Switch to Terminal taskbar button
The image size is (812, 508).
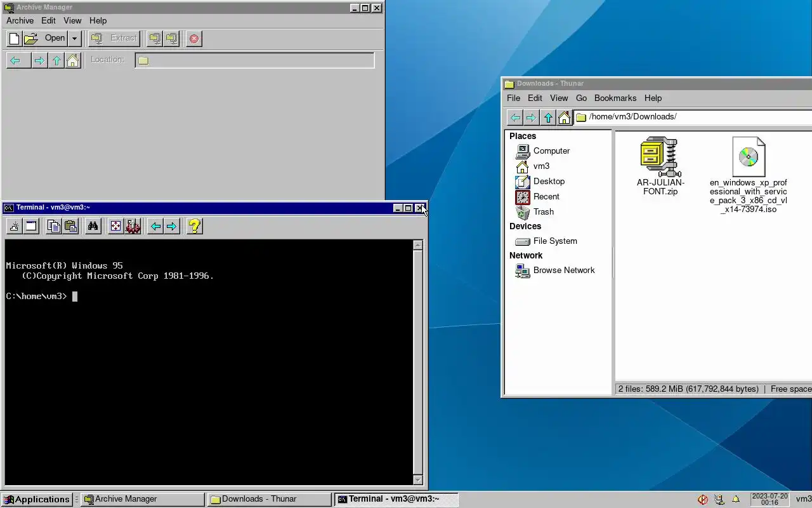click(x=396, y=499)
